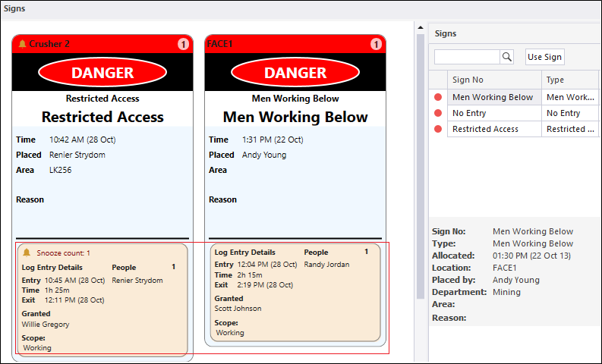Click the DANGER oval on FACE1 card
The height and width of the screenshot is (364, 602).
pyautogui.click(x=295, y=73)
